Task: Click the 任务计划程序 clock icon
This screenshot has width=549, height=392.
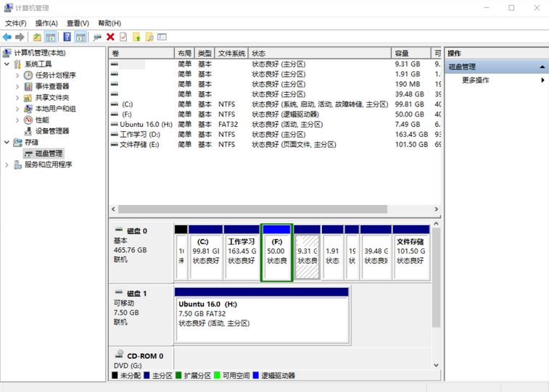Action: coord(28,75)
